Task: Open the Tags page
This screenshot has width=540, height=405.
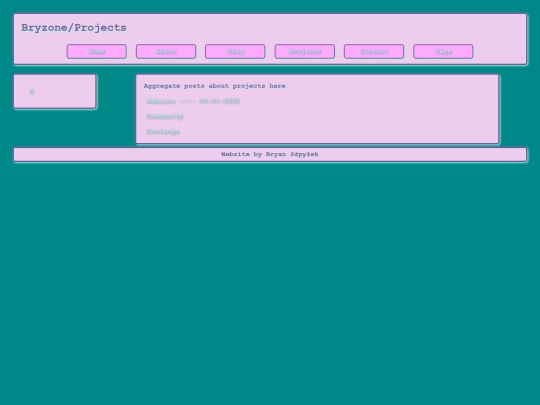Action: [x=443, y=51]
